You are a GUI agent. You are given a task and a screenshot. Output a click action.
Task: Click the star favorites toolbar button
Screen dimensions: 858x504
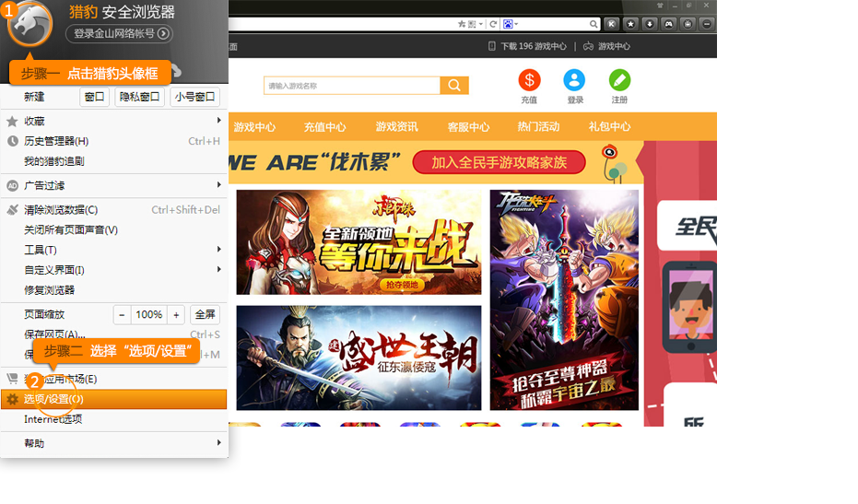pyautogui.click(x=631, y=24)
